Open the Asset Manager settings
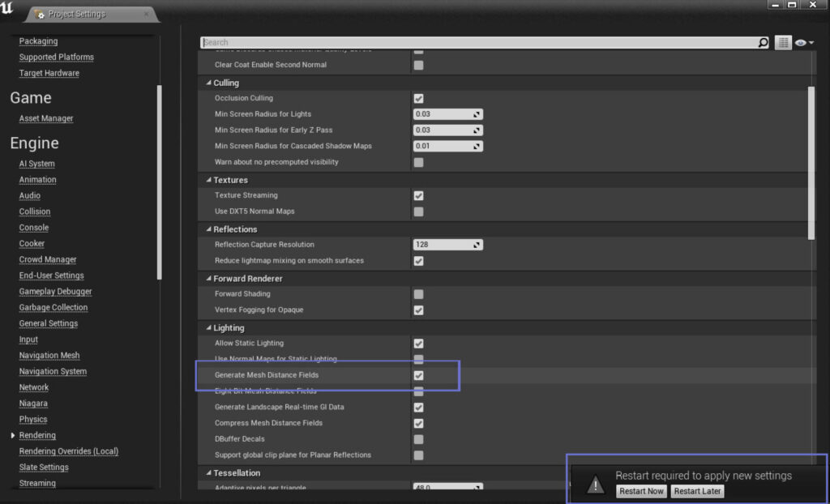 (x=46, y=118)
